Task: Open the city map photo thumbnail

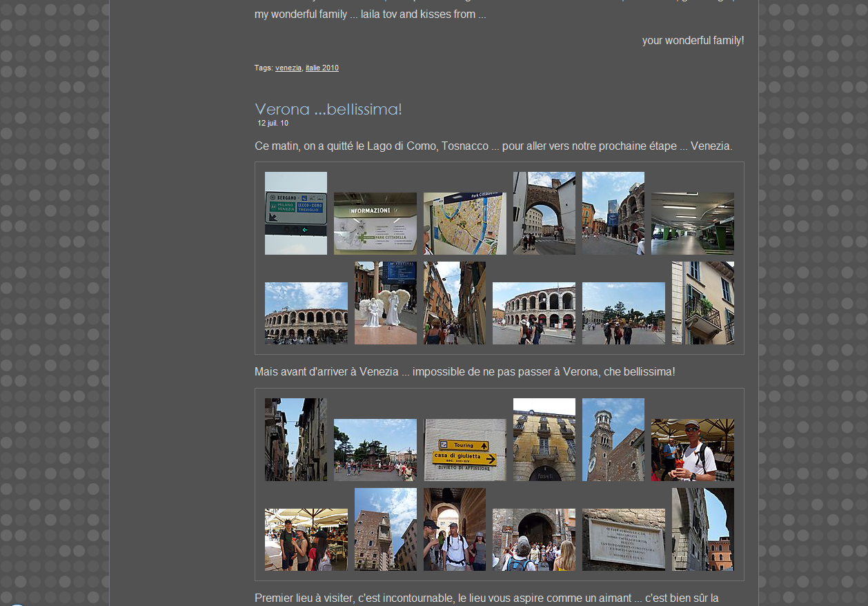Action: click(464, 224)
